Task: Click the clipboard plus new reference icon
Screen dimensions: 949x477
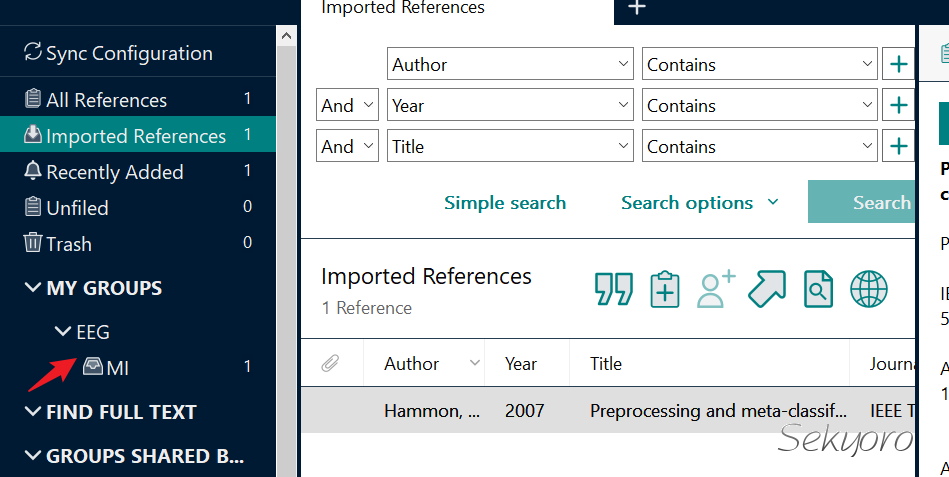Action: coord(665,289)
